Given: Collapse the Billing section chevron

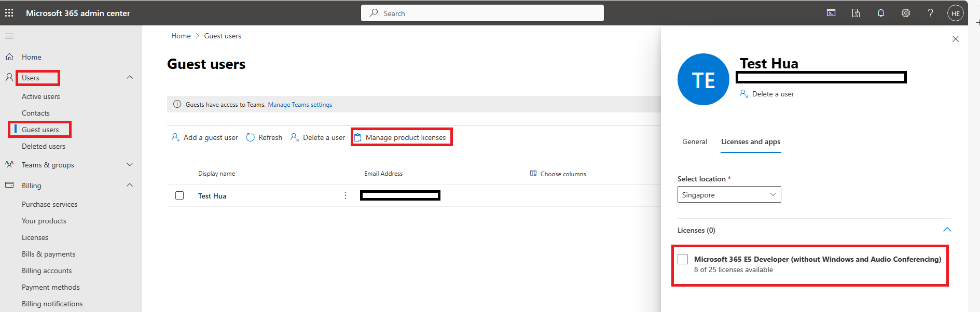Looking at the screenshot, I should tap(130, 185).
